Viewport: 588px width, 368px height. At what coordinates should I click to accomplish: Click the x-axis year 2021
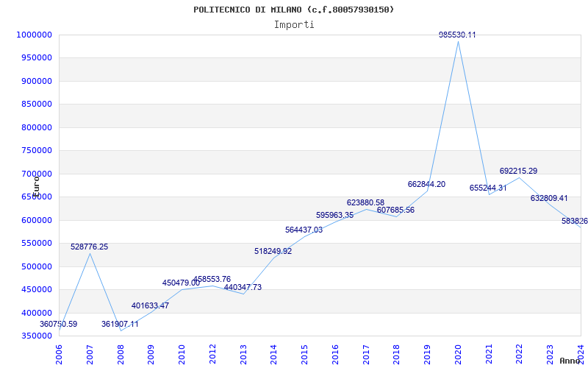point(489,355)
